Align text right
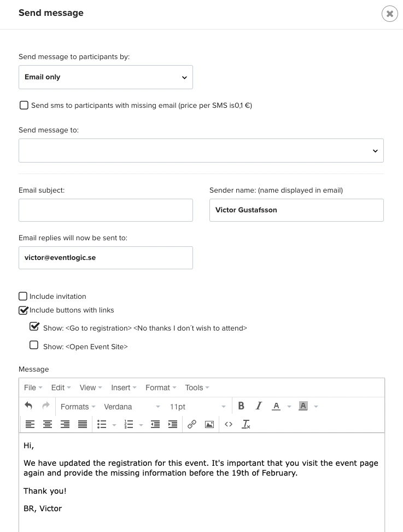Screen dimensions: 403x532 point(65,424)
